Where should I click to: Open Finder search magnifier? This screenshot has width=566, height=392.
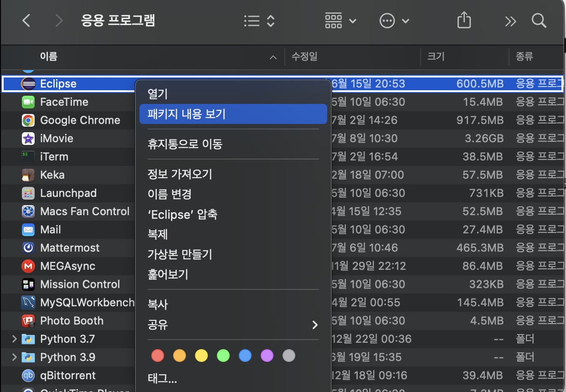[539, 21]
